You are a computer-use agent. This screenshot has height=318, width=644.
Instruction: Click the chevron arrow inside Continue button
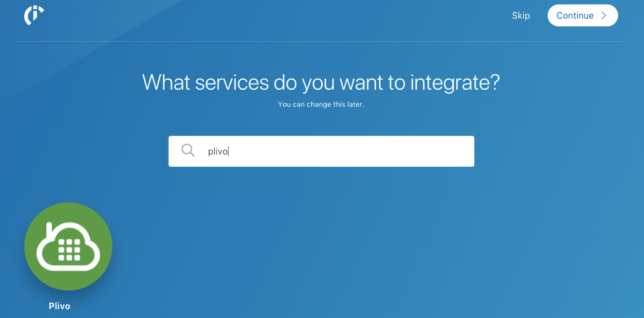pyautogui.click(x=604, y=15)
